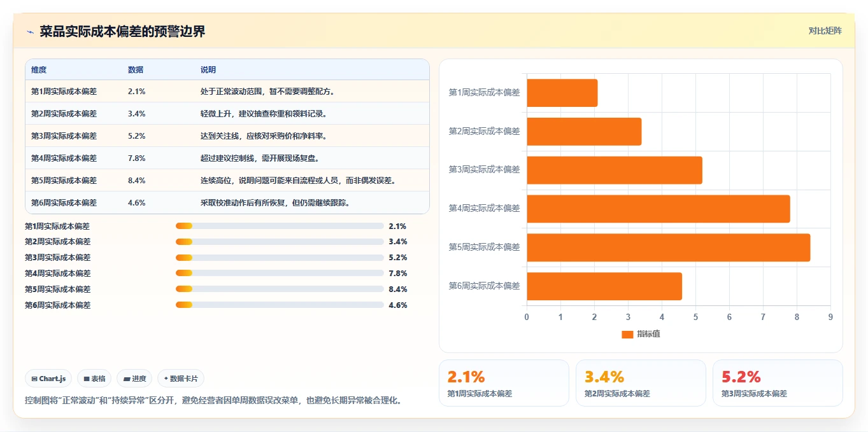868x432 pixels.
Task: Click the lightning icon beside the dashboard title
Action: tap(31, 32)
